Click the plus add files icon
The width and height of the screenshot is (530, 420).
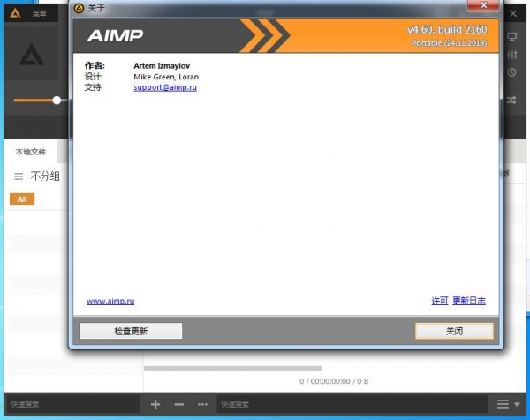click(x=155, y=404)
